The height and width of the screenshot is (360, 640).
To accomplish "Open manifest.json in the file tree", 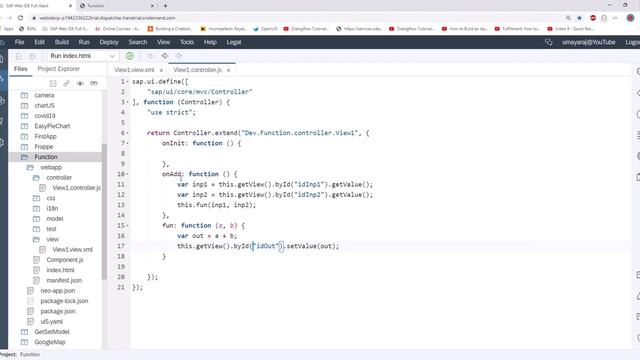I will 64,280.
